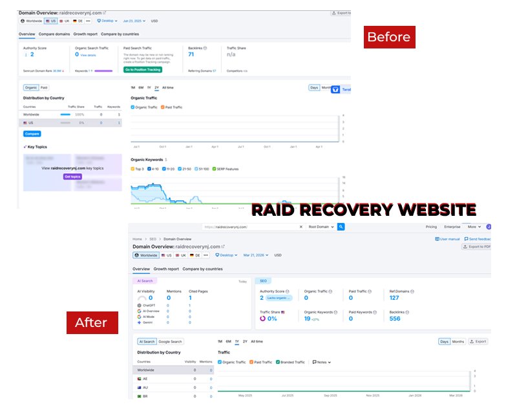The image size is (517, 420).
Task: Select the Google Search toggle option
Action: pyautogui.click(x=171, y=341)
